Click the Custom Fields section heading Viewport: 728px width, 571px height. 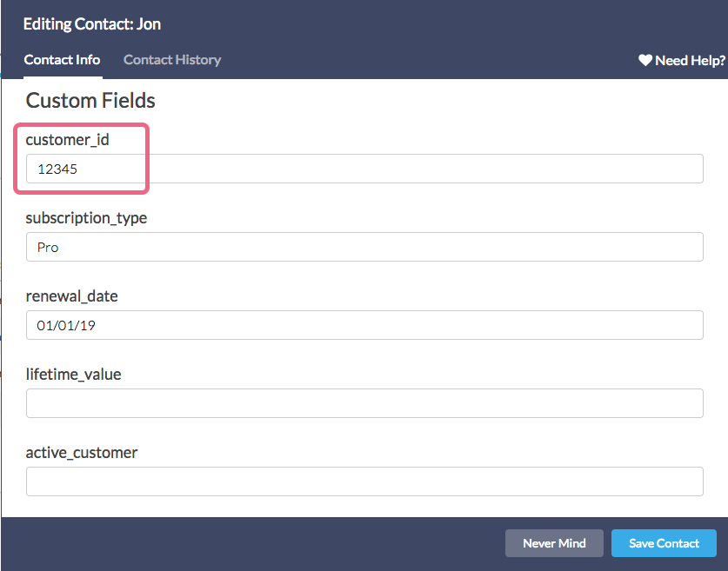90,100
